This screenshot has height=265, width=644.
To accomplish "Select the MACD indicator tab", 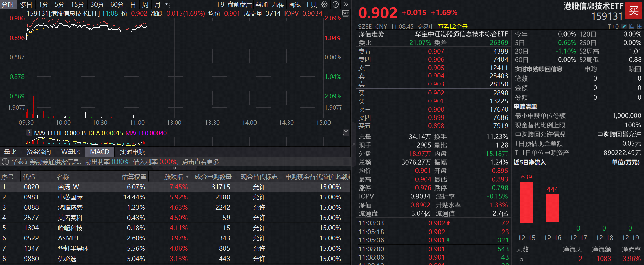I will (100, 152).
